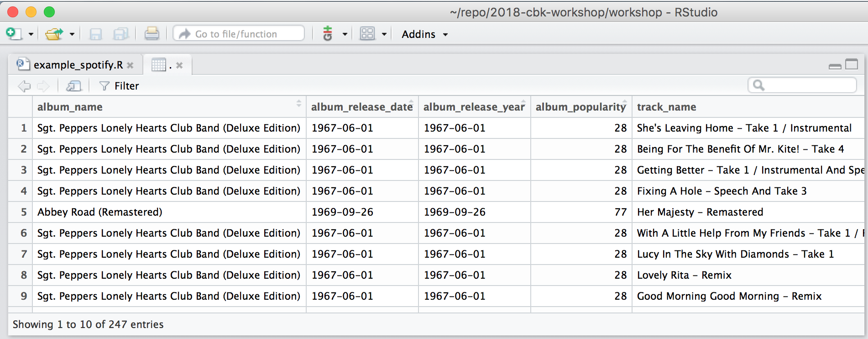868x339 pixels.
Task: Select She's Leaving Home - Take 1 cell
Action: 748,128
